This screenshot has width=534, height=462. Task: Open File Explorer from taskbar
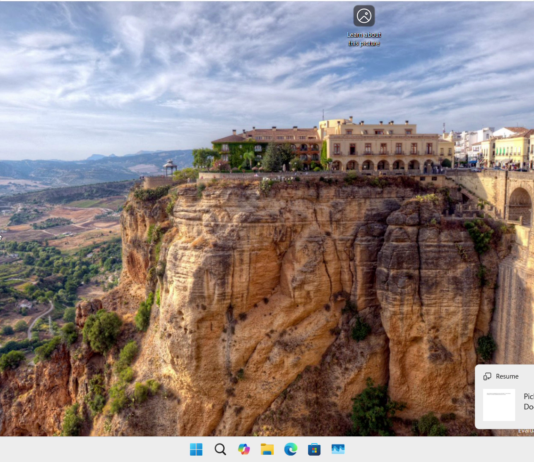267,449
